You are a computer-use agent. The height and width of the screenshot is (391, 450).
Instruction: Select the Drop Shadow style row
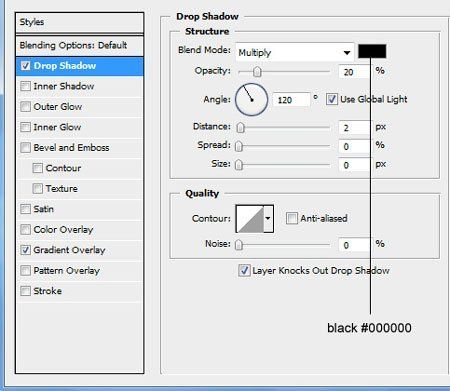(x=80, y=66)
